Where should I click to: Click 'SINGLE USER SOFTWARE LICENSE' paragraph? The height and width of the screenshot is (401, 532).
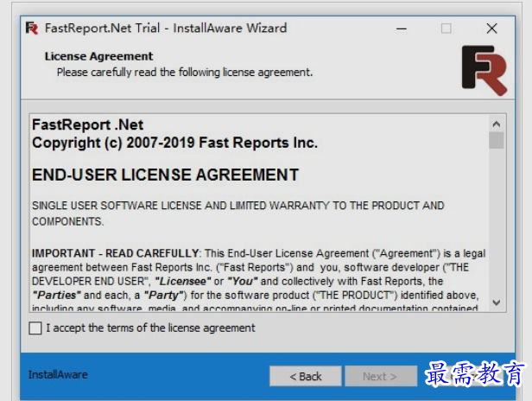pos(237,213)
